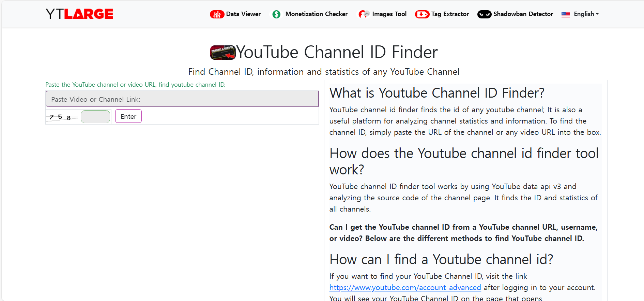
Task: Click the red Tag Extractor download icon
Action: pyautogui.click(x=422, y=14)
